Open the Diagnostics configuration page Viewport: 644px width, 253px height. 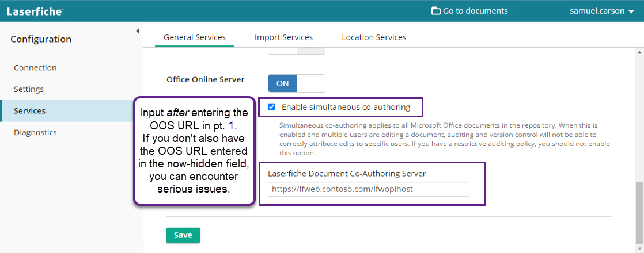(x=35, y=132)
